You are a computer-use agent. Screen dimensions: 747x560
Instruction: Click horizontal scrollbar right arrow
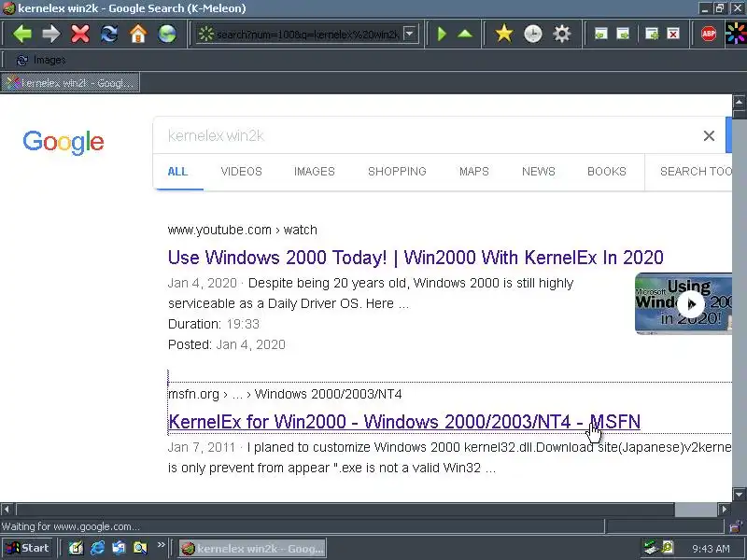(725, 509)
